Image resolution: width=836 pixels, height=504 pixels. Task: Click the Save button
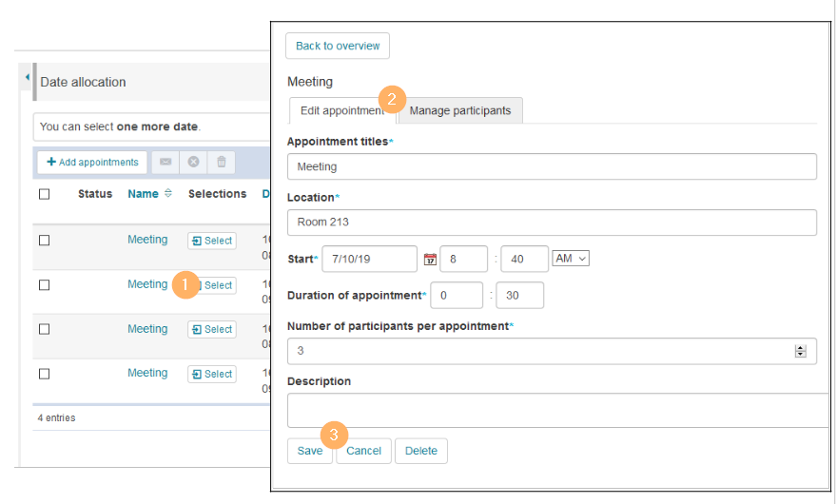[309, 451]
